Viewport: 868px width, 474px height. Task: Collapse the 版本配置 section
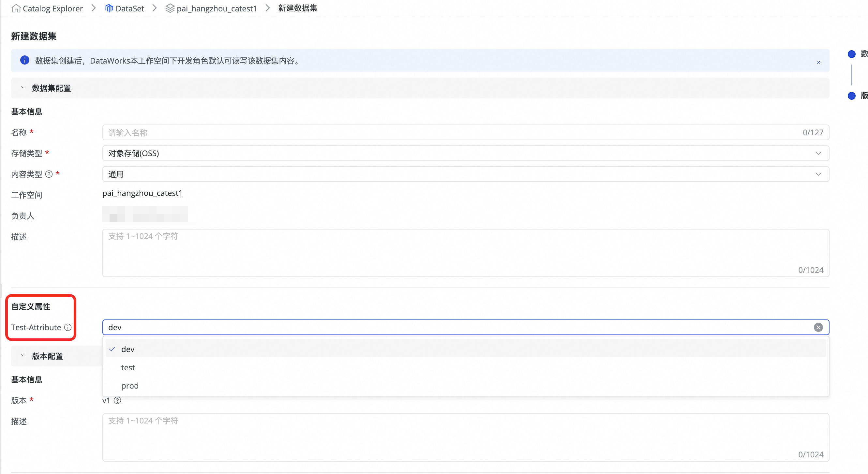pyautogui.click(x=23, y=356)
